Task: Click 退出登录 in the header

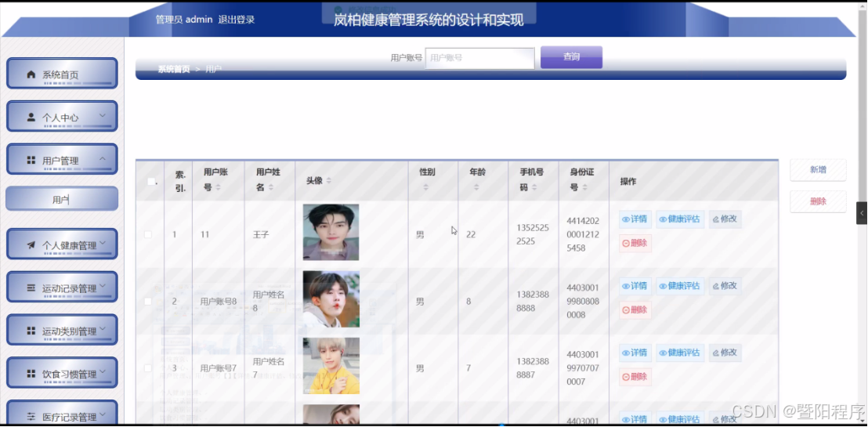Action: 237,20
